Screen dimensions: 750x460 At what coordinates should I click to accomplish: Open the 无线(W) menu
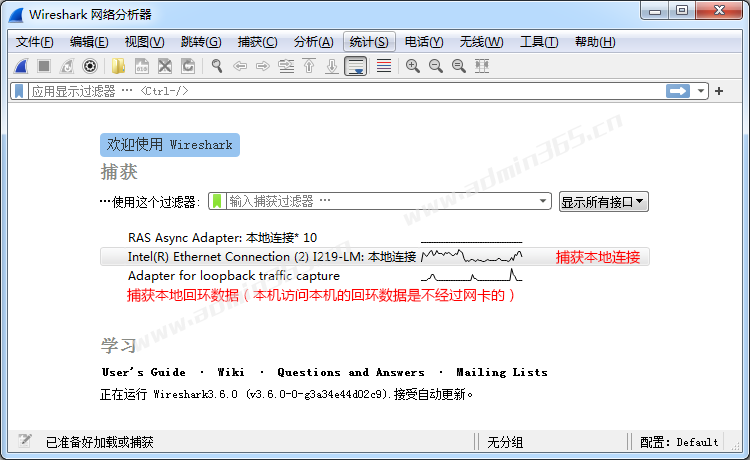pyautogui.click(x=481, y=42)
